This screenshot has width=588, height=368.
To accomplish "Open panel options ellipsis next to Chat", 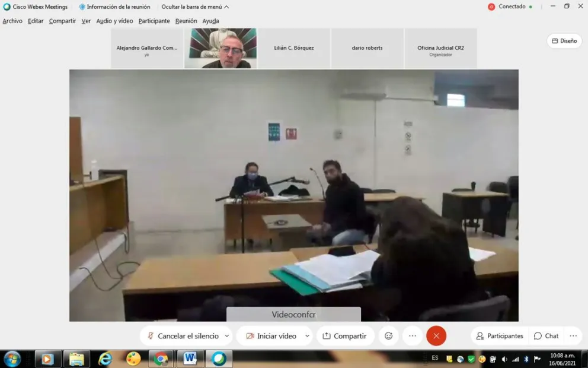I will click(x=573, y=336).
